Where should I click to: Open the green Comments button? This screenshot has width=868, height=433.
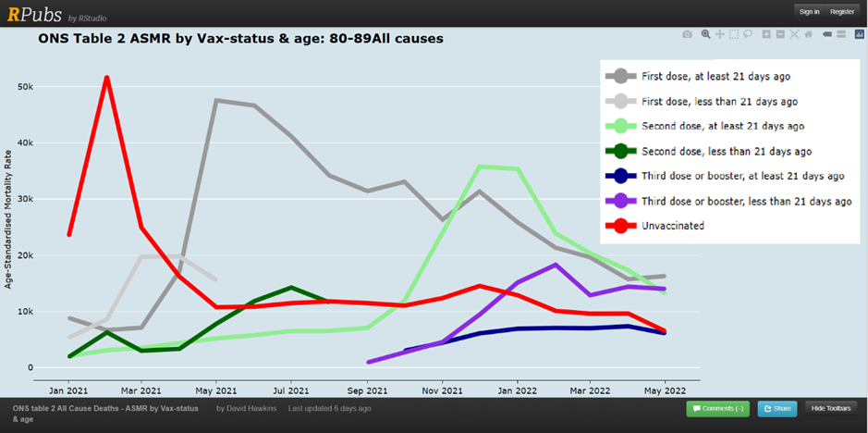click(x=717, y=408)
